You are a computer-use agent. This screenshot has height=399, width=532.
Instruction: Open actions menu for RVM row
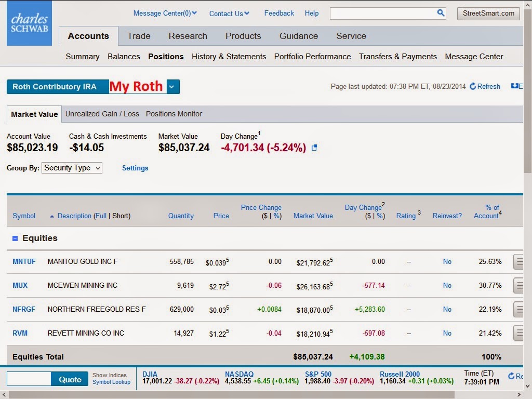click(x=518, y=333)
